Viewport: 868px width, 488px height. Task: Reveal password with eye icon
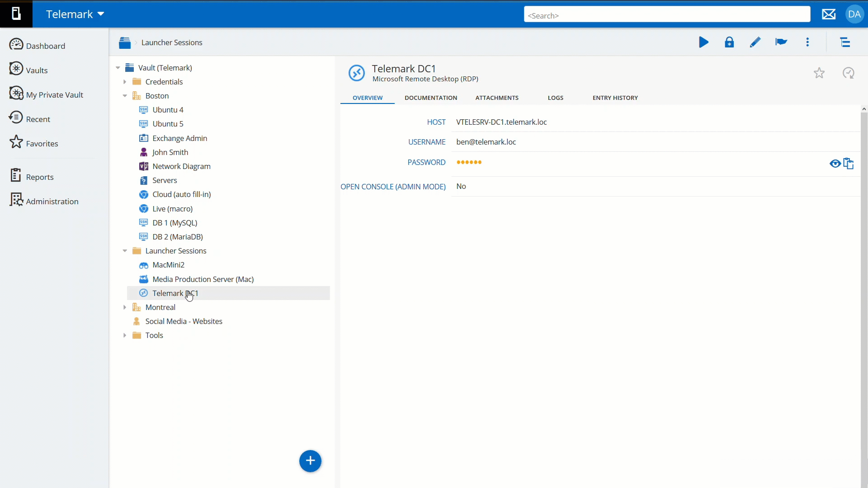[835, 164]
